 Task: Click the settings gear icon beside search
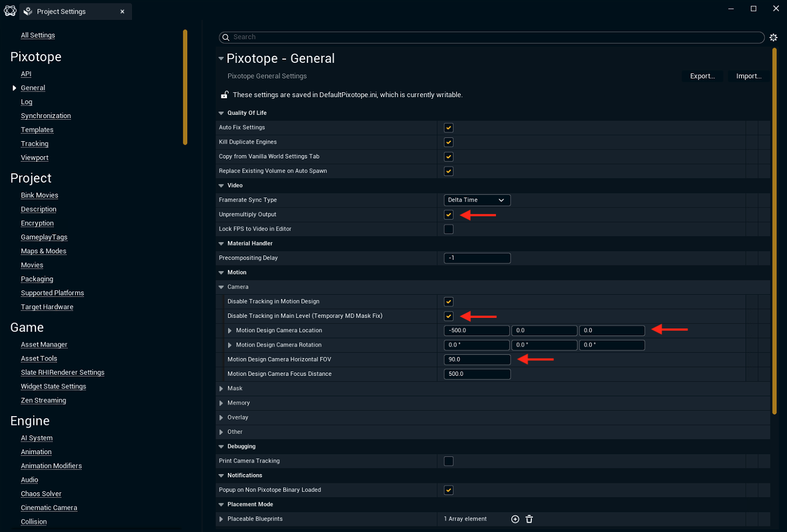(773, 38)
